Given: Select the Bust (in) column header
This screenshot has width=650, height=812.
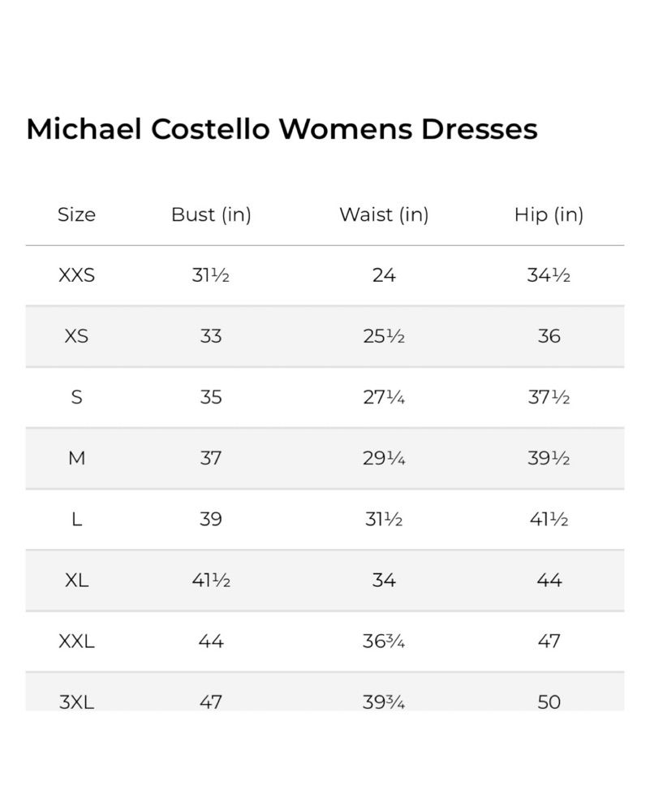Looking at the screenshot, I should pyautogui.click(x=211, y=215).
